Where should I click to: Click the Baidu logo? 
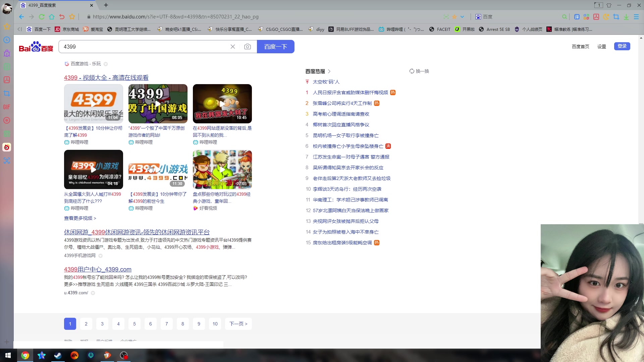point(36,47)
